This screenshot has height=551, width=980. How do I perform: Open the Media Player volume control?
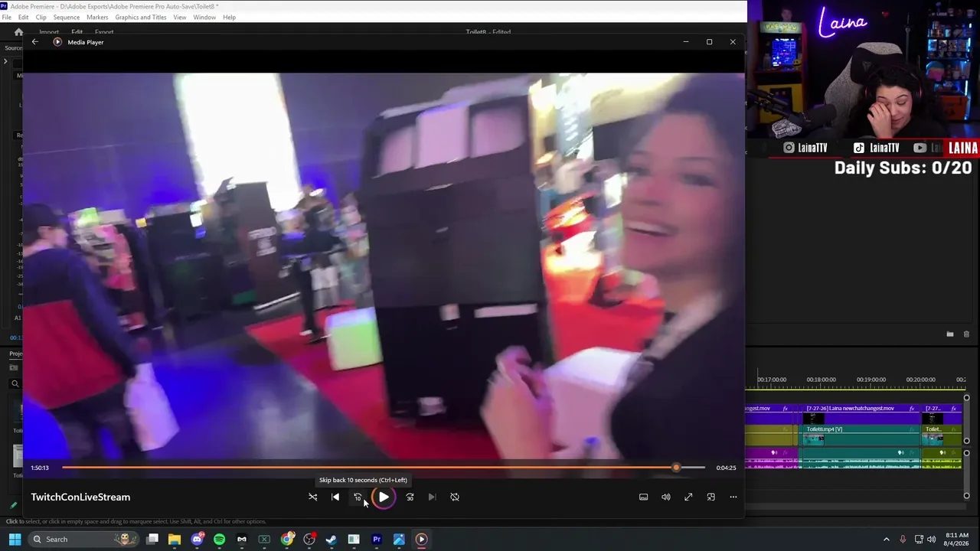click(666, 497)
